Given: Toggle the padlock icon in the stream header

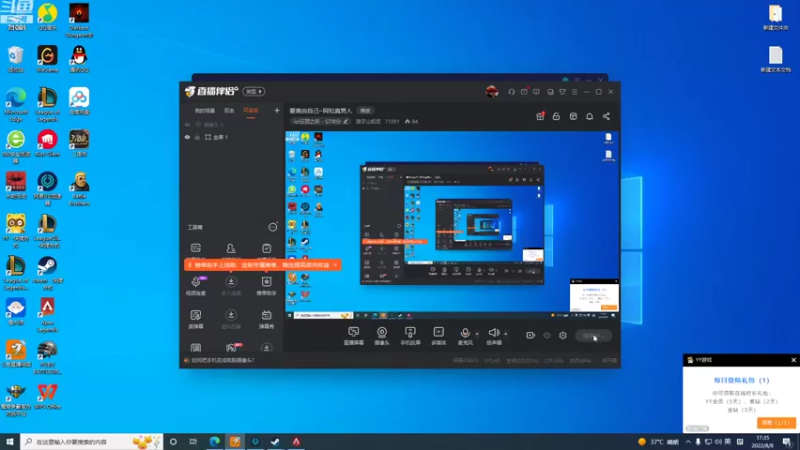Looking at the screenshot, I should click(556, 116).
